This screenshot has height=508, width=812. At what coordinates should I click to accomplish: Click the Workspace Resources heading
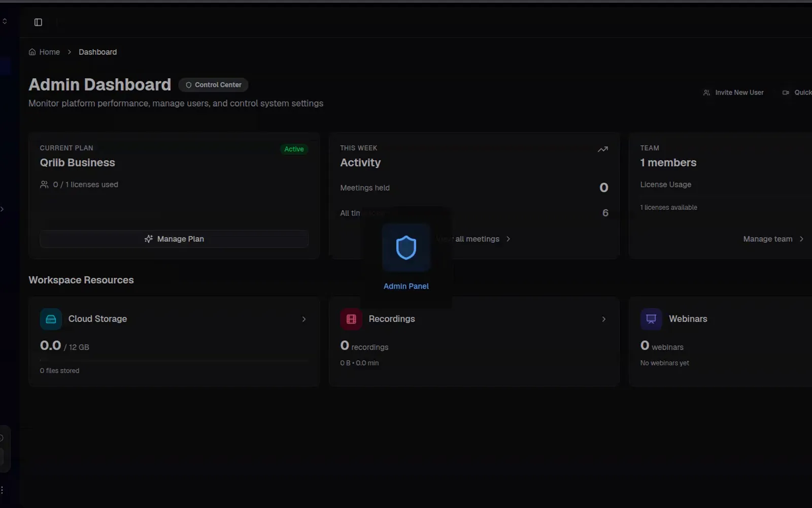tap(81, 280)
